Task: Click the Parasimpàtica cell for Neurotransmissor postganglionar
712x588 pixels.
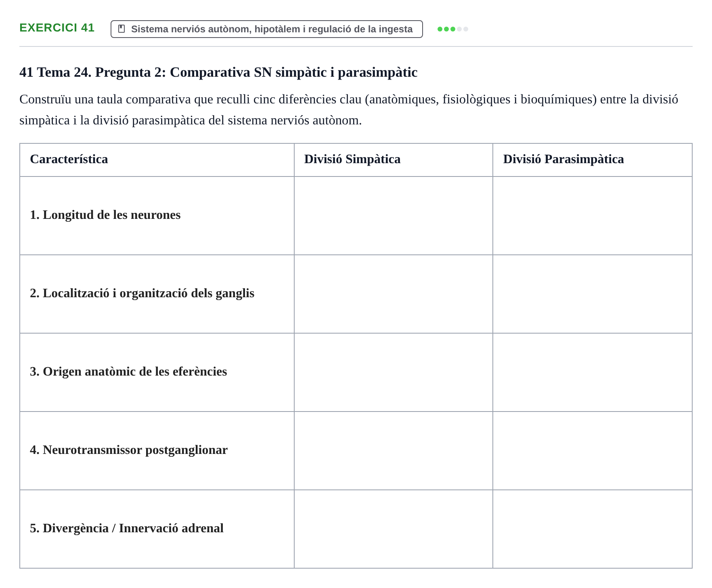Action: click(x=593, y=451)
